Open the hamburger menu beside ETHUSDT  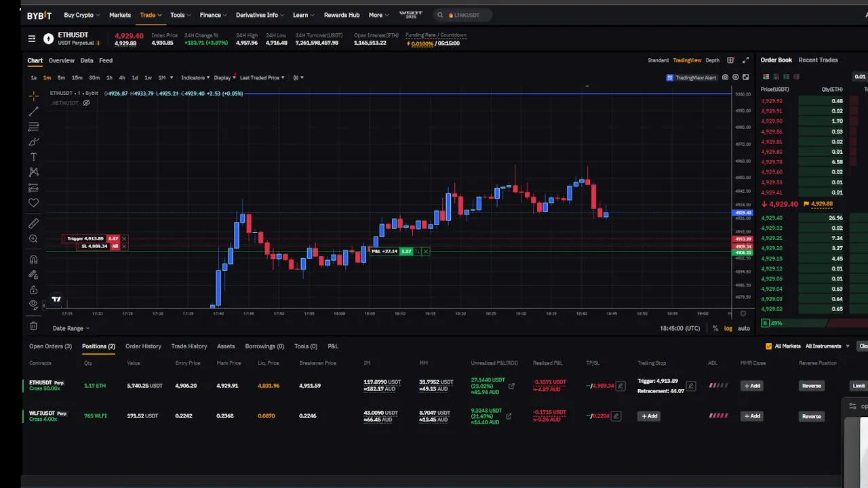31,39
